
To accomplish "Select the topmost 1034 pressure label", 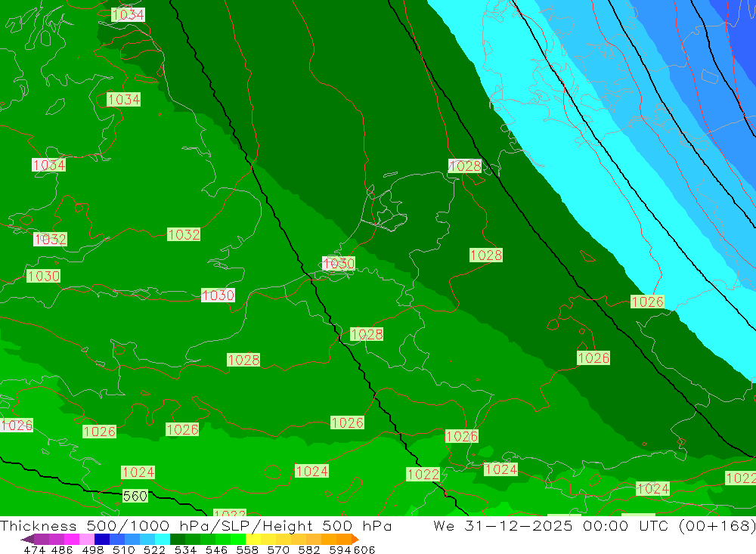I will pyautogui.click(x=128, y=14).
